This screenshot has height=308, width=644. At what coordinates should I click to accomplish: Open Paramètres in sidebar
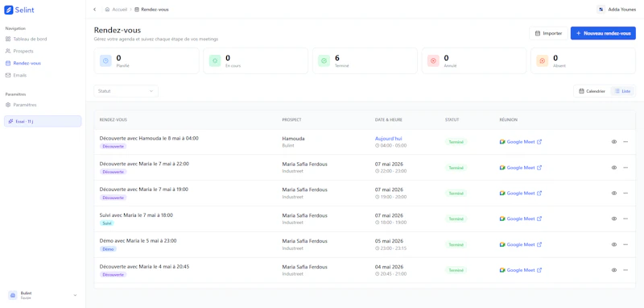(22, 105)
